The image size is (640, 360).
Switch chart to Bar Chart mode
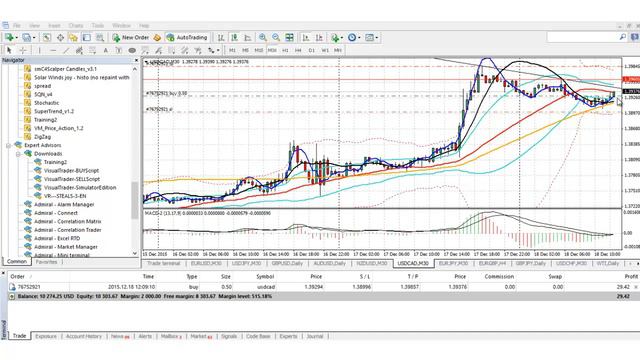tap(221, 38)
